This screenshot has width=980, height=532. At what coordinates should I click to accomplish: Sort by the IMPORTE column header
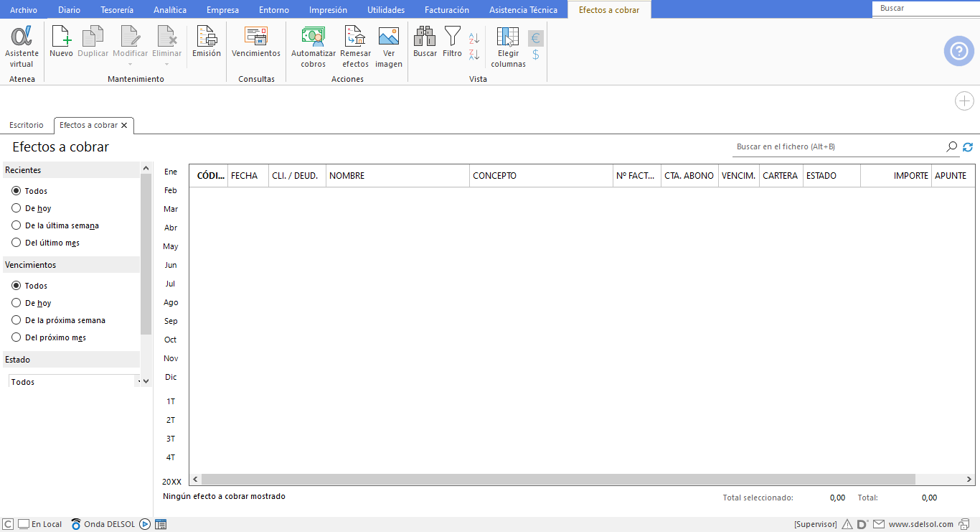[895, 176]
